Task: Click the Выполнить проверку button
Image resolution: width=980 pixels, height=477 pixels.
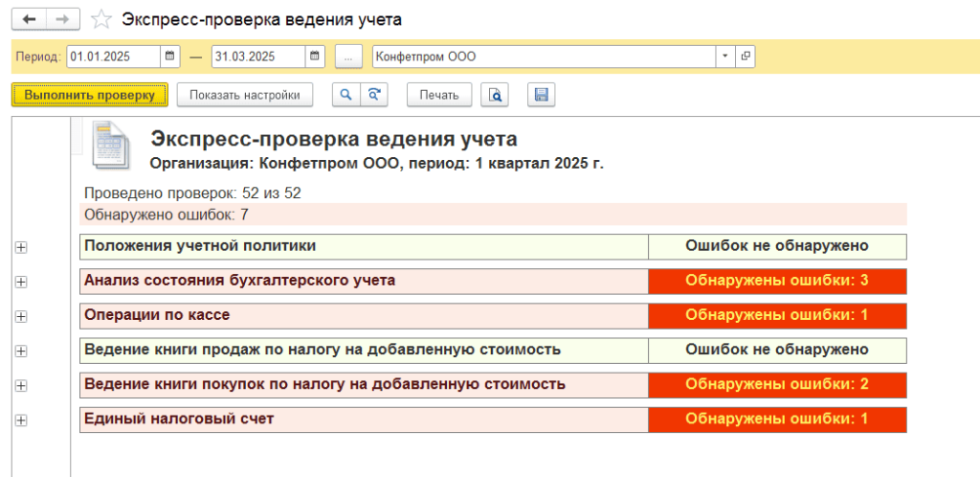Action: click(89, 95)
